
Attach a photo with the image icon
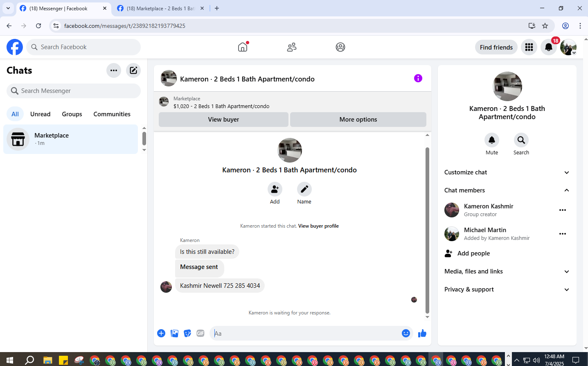(175, 333)
